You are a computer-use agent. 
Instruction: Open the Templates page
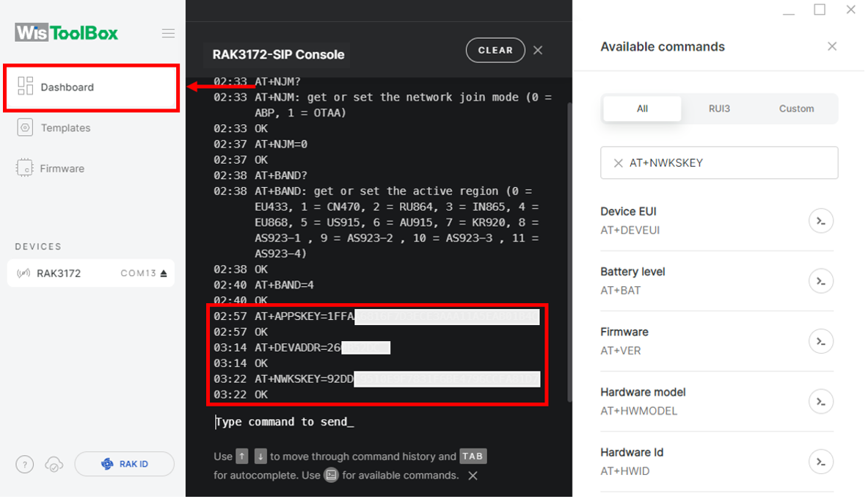(x=65, y=128)
